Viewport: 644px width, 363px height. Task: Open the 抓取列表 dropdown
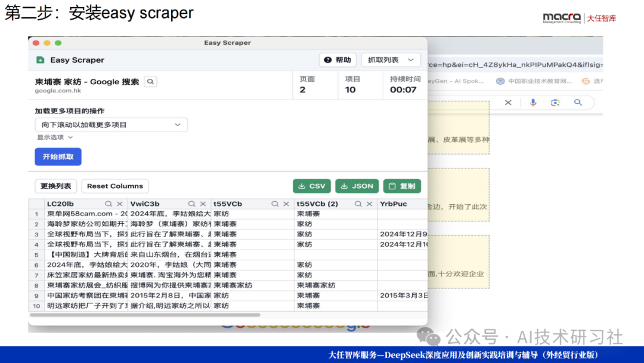tap(391, 60)
